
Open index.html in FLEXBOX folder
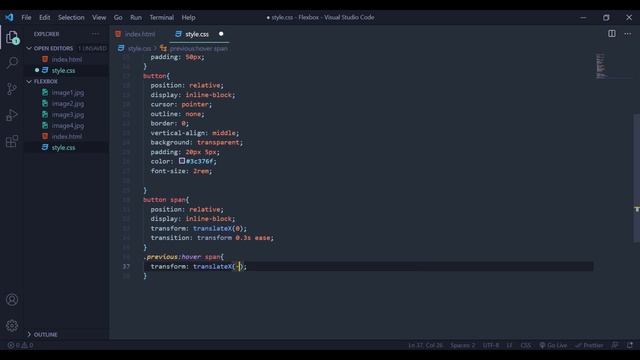(67, 137)
